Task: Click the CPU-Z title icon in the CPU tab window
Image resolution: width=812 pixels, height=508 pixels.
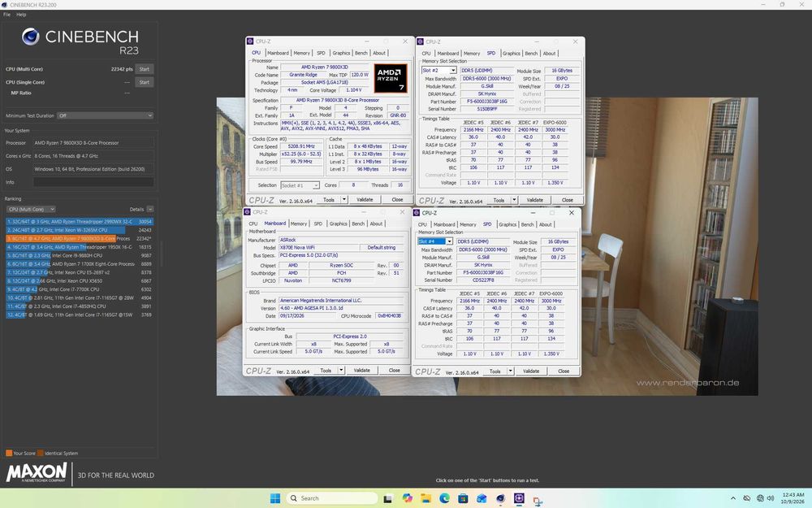Action: pyautogui.click(x=250, y=41)
